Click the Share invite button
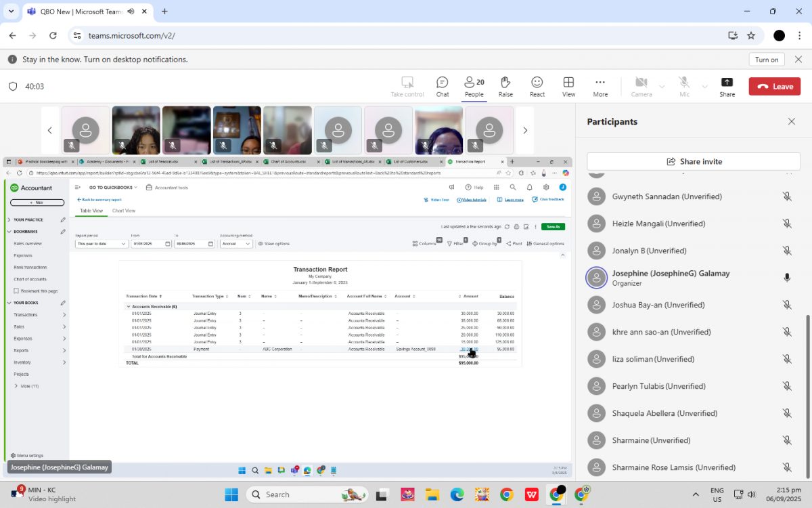This screenshot has width=812, height=508. coord(694,161)
